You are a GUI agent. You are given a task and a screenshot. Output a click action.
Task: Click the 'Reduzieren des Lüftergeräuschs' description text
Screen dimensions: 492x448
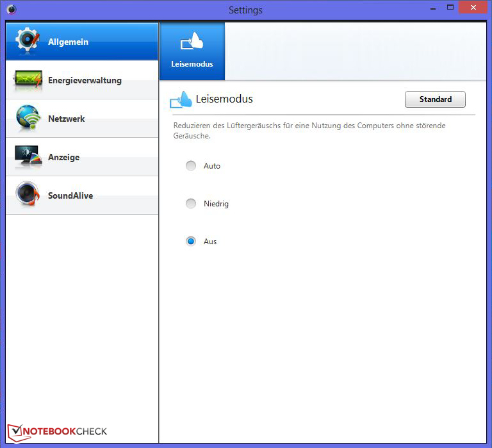pyautogui.click(x=309, y=131)
